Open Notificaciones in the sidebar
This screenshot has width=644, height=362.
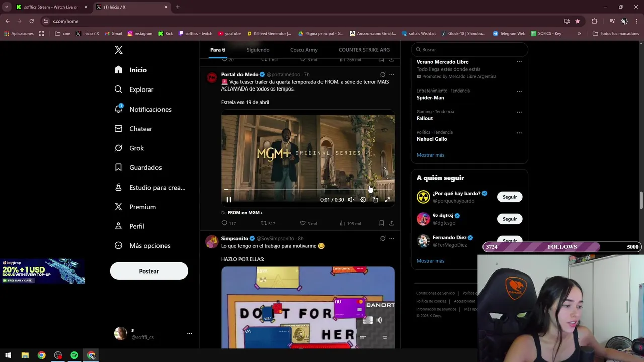pos(143,109)
